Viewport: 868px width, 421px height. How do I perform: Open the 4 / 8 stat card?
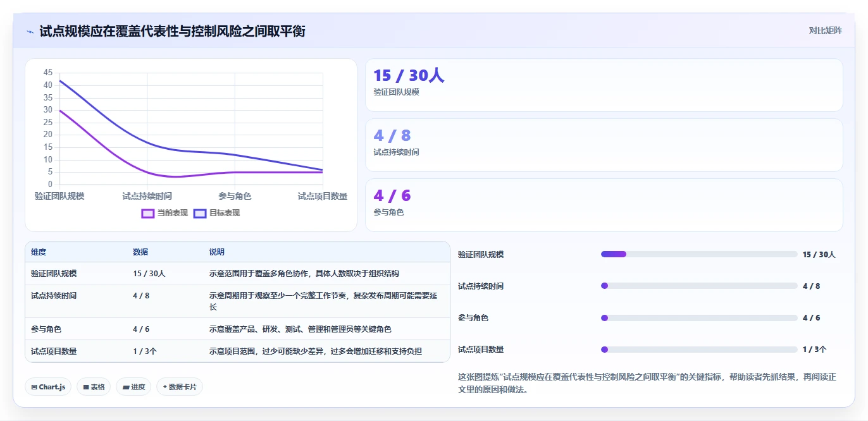tap(604, 145)
